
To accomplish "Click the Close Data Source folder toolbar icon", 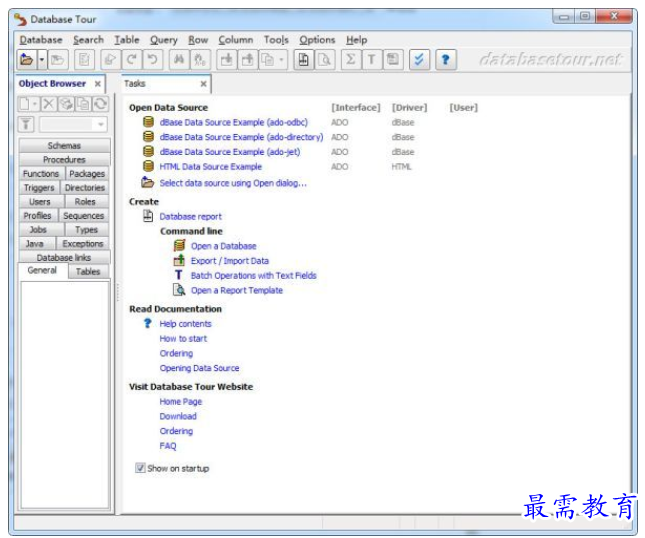I will [x=58, y=60].
